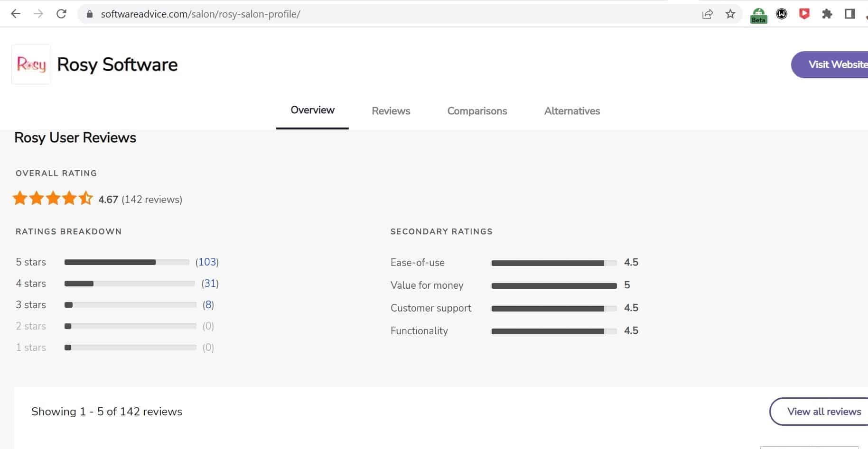The width and height of the screenshot is (868, 449).
Task: Click the share page icon in address bar
Action: 707,14
